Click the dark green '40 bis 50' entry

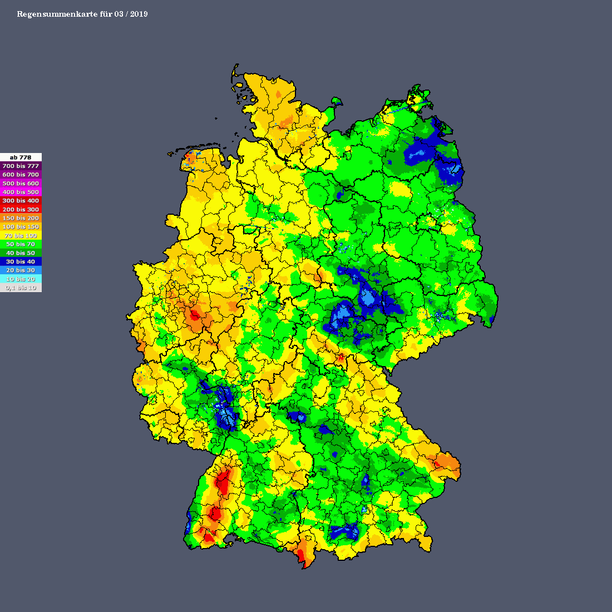pos(20,253)
